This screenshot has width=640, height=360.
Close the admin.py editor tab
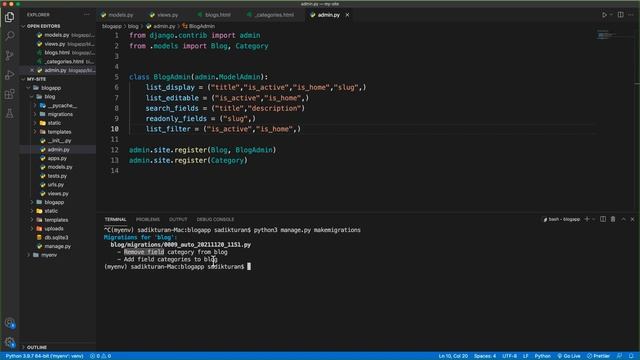click(347, 15)
